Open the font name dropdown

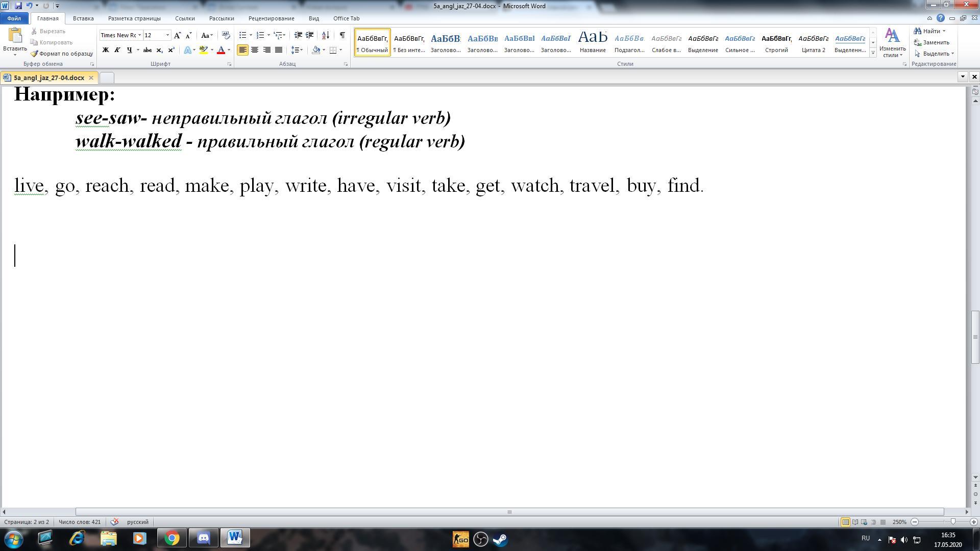coord(139,35)
